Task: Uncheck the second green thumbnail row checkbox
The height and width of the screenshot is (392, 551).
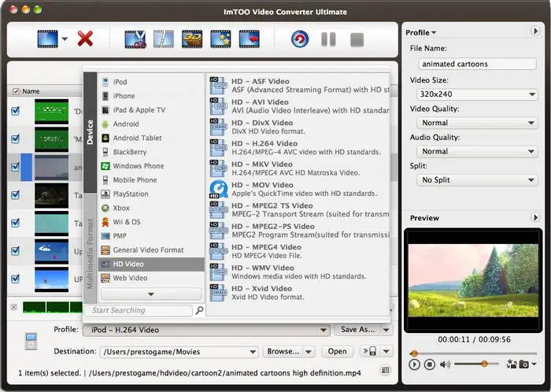Action: tap(16, 139)
